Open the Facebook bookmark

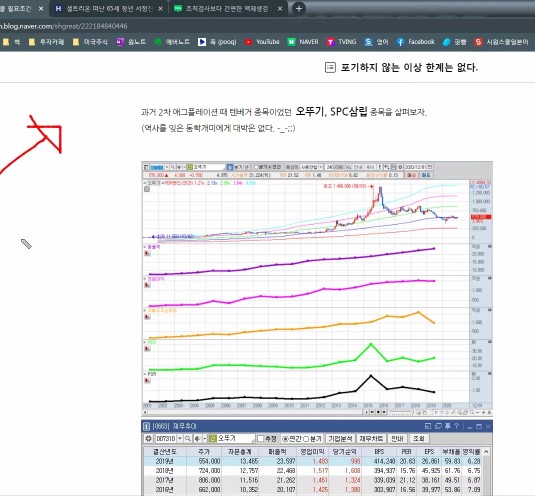416,42
